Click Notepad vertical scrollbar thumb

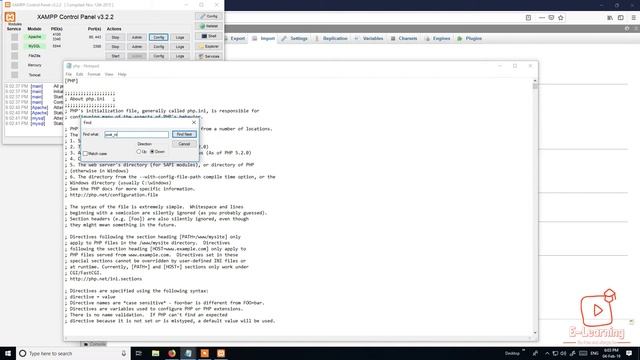(535, 86)
